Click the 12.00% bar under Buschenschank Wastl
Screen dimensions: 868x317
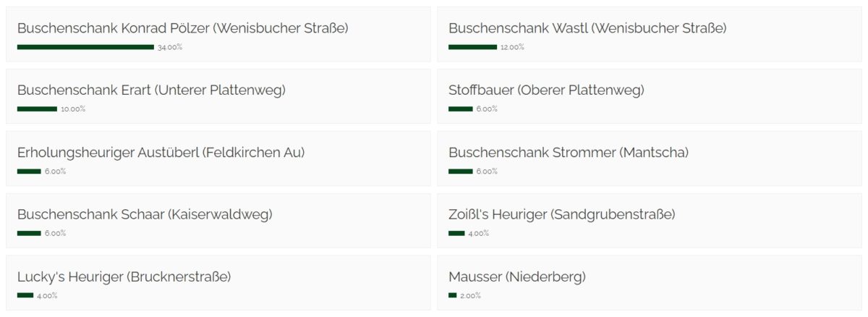[x=472, y=47]
